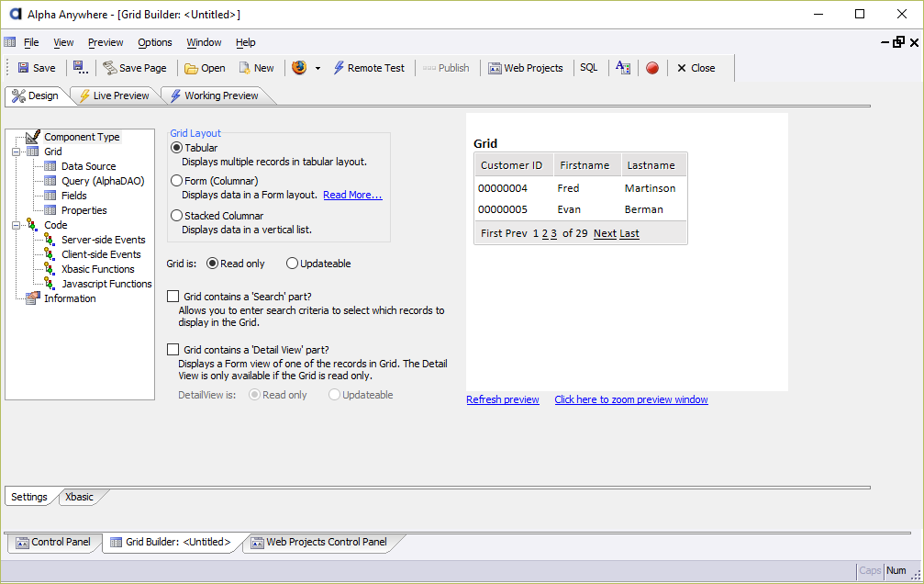
Task: Open browser dropdown arrow next to Firefox icon
Action: 317,69
